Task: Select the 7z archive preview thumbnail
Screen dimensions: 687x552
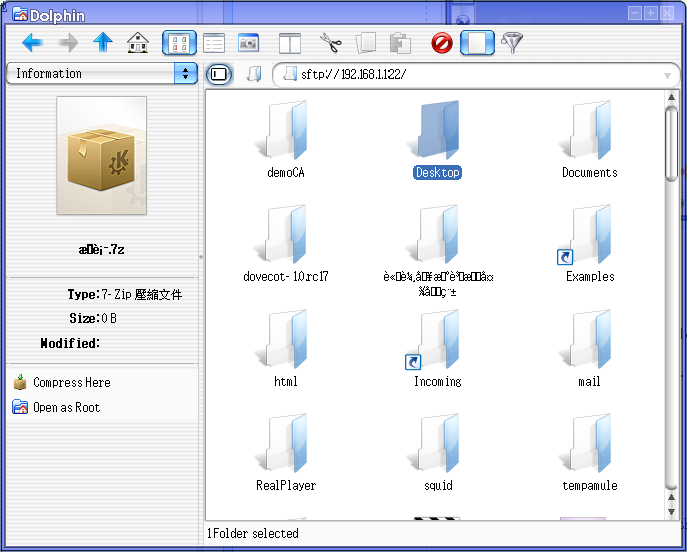Action: point(102,155)
